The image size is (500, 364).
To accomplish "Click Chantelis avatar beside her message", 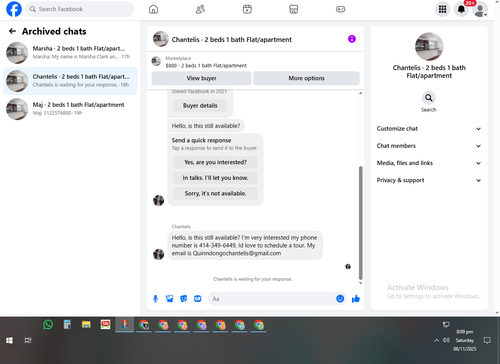I will pos(158,254).
